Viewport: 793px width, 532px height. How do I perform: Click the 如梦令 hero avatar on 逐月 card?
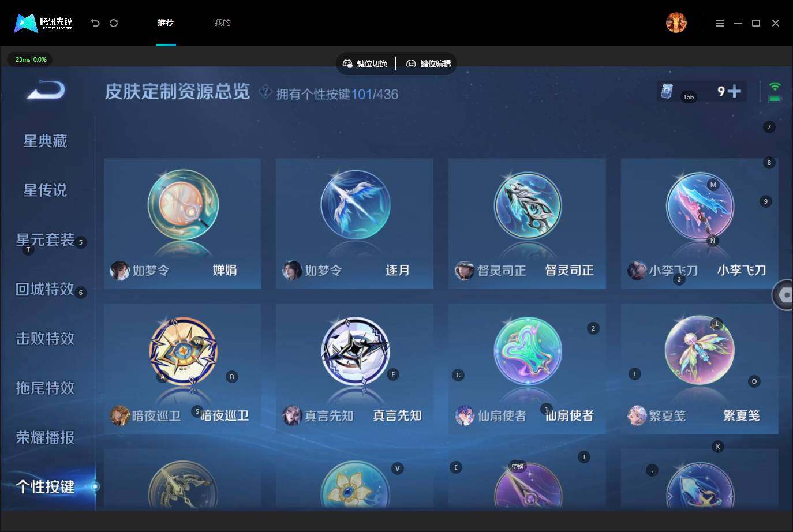pyautogui.click(x=292, y=270)
